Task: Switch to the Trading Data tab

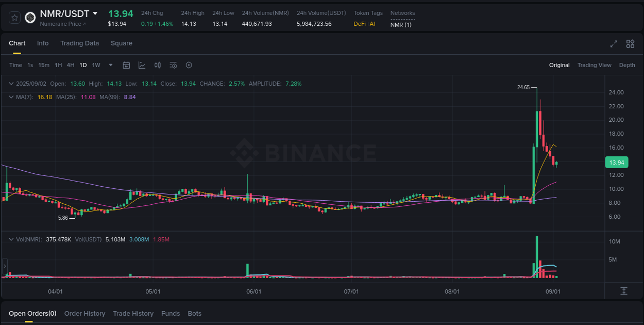Action: (x=79, y=43)
